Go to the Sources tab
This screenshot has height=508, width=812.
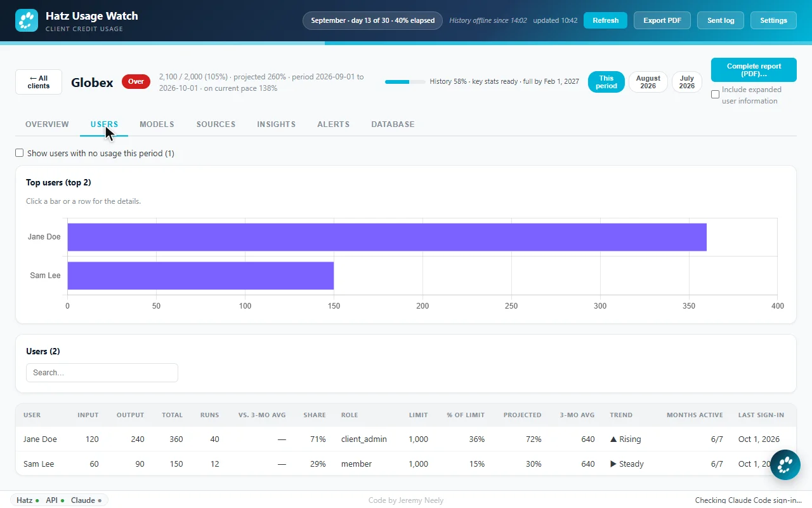[x=216, y=124]
